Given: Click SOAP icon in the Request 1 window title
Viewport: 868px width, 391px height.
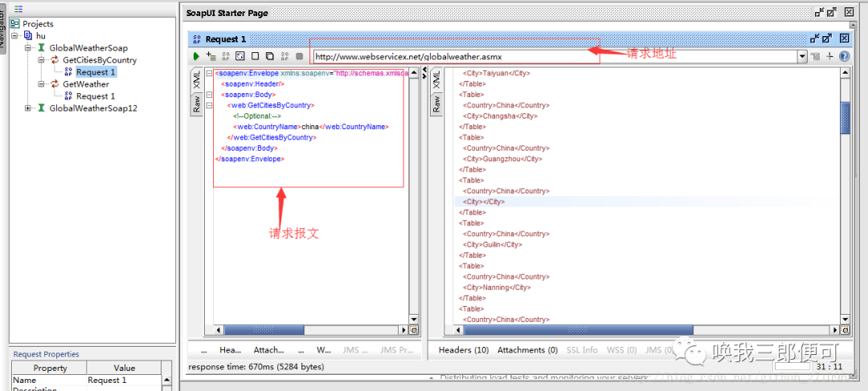Looking at the screenshot, I should pyautogui.click(x=197, y=39).
